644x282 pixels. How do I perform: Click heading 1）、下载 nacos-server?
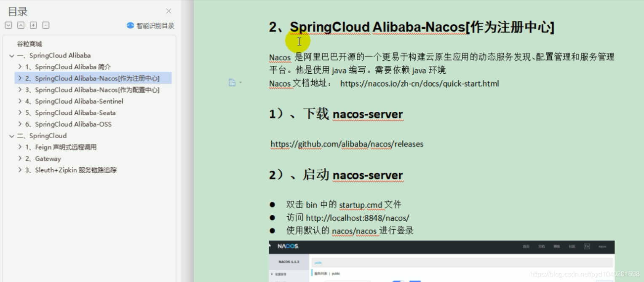point(336,114)
